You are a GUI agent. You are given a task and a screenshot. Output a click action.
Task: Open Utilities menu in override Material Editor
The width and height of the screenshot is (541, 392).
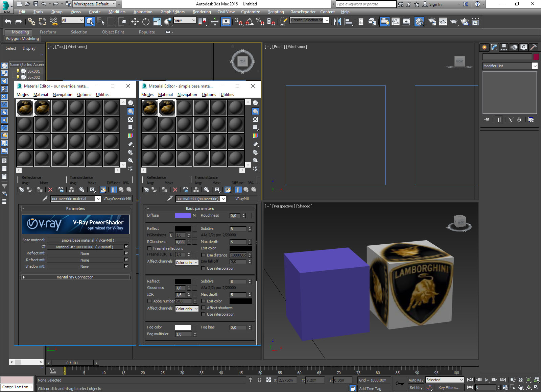102,95
